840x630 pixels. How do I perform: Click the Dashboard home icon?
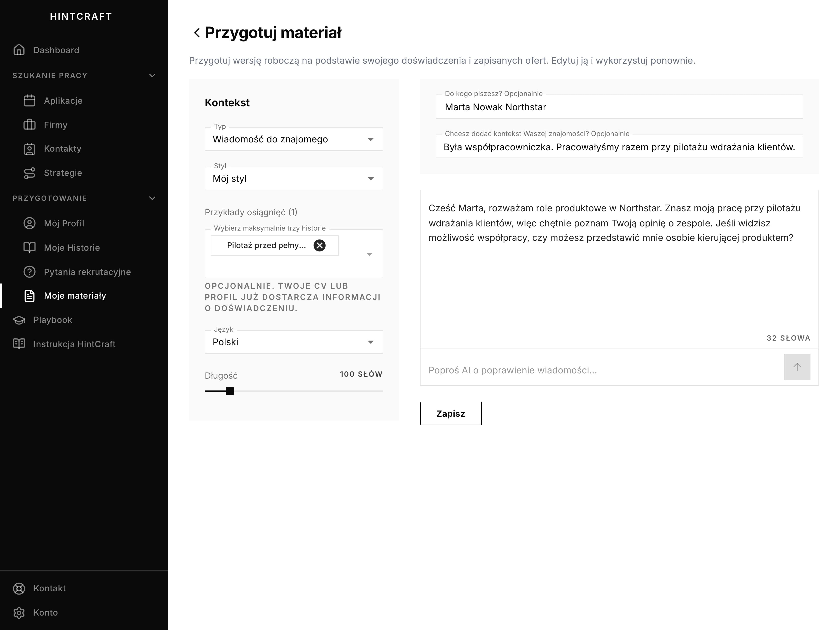pyautogui.click(x=19, y=50)
